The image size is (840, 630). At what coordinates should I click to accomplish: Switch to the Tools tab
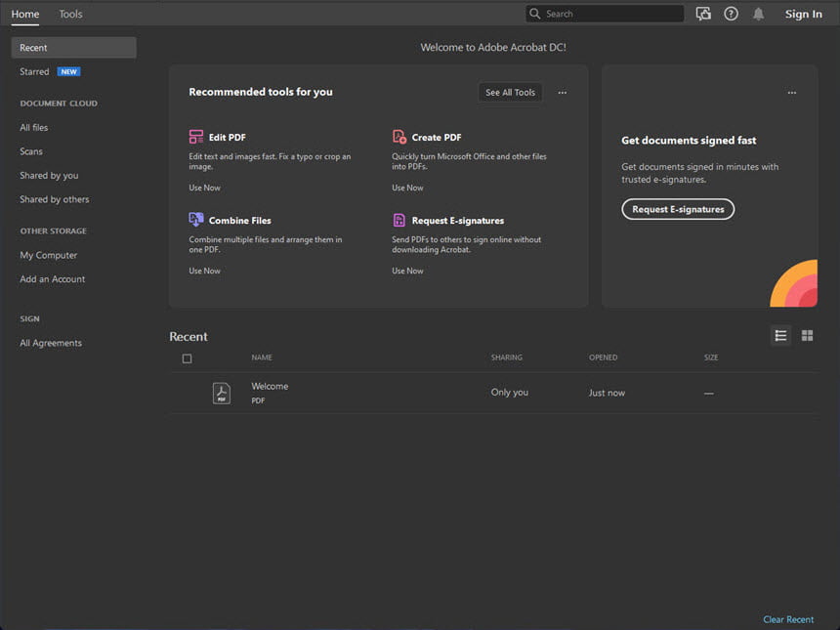pos(70,14)
